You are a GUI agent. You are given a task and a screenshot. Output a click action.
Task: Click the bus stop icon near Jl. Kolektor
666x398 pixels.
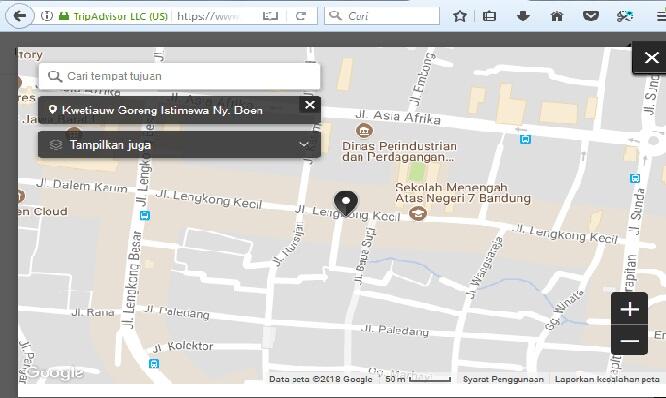point(154,364)
